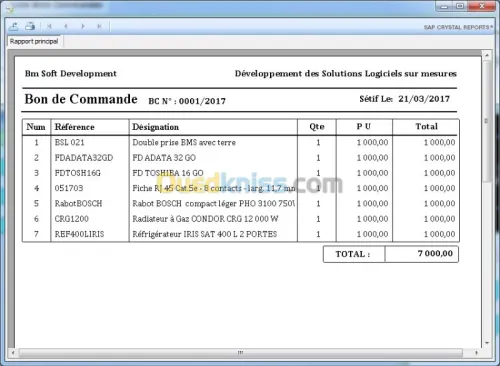The image size is (500, 366).
Task: Click the vertical scrollbar thumb
Action: click(487, 121)
